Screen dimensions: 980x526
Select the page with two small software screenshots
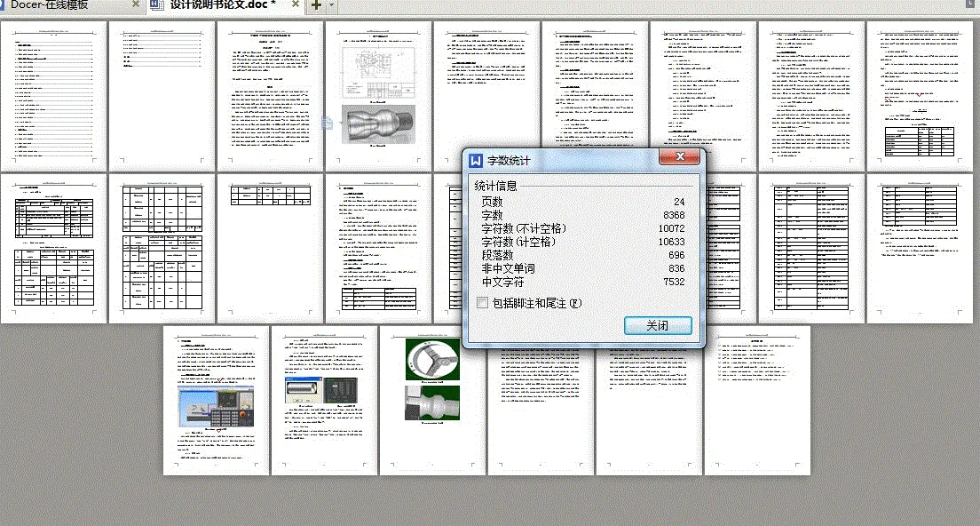(x=324, y=401)
